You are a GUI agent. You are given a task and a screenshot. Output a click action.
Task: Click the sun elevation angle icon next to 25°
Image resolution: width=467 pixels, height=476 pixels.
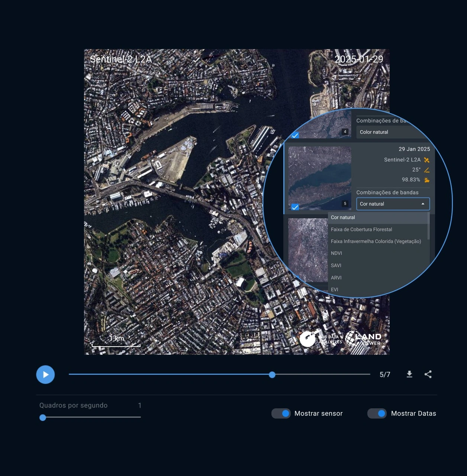426,170
